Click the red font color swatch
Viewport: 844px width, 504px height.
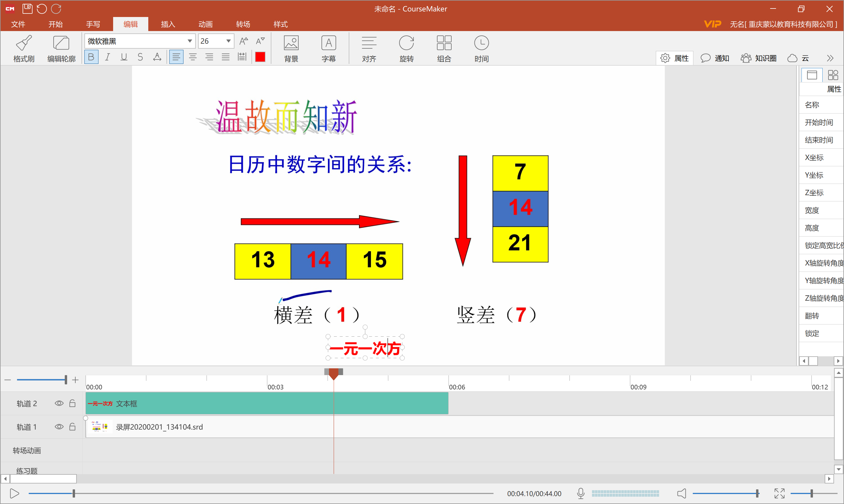(260, 57)
